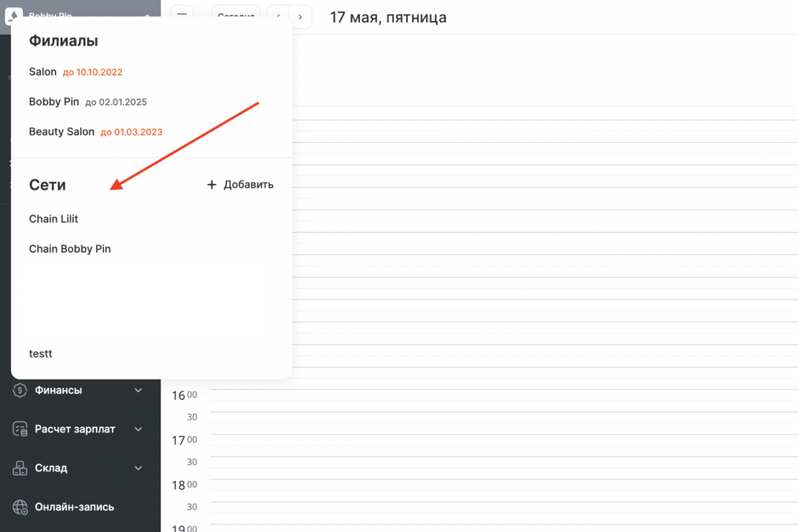Viewport: 798px width, 532px height.
Task: Click the 16:00 time label
Action: pos(184,395)
